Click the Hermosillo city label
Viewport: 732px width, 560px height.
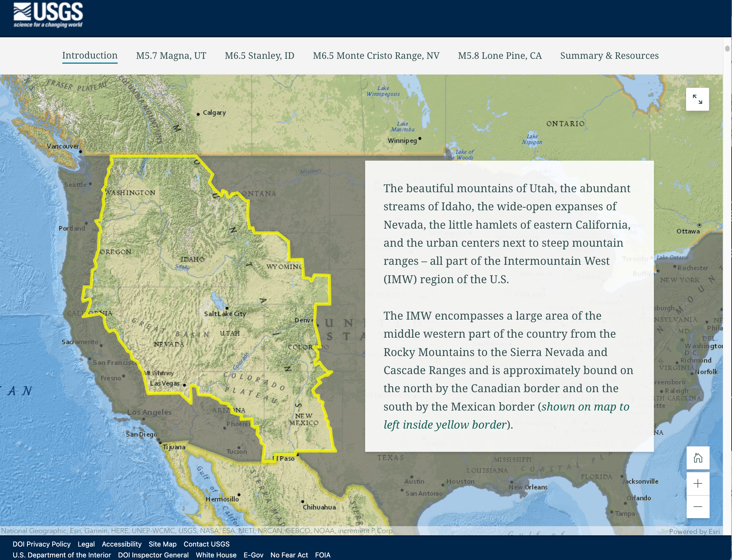click(x=222, y=499)
